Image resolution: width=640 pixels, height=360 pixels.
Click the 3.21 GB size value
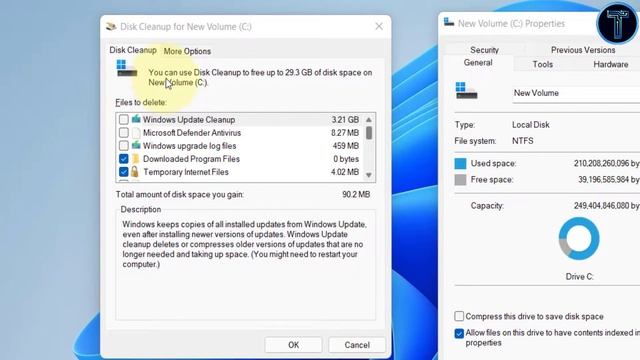click(x=345, y=120)
